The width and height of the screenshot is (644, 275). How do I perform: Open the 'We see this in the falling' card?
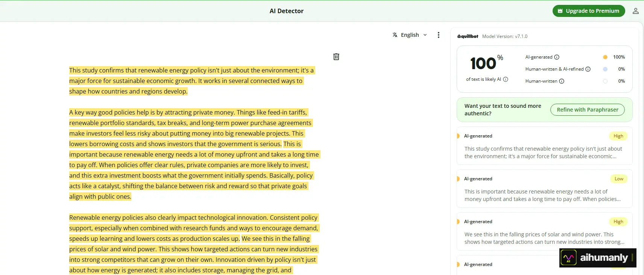(545, 231)
